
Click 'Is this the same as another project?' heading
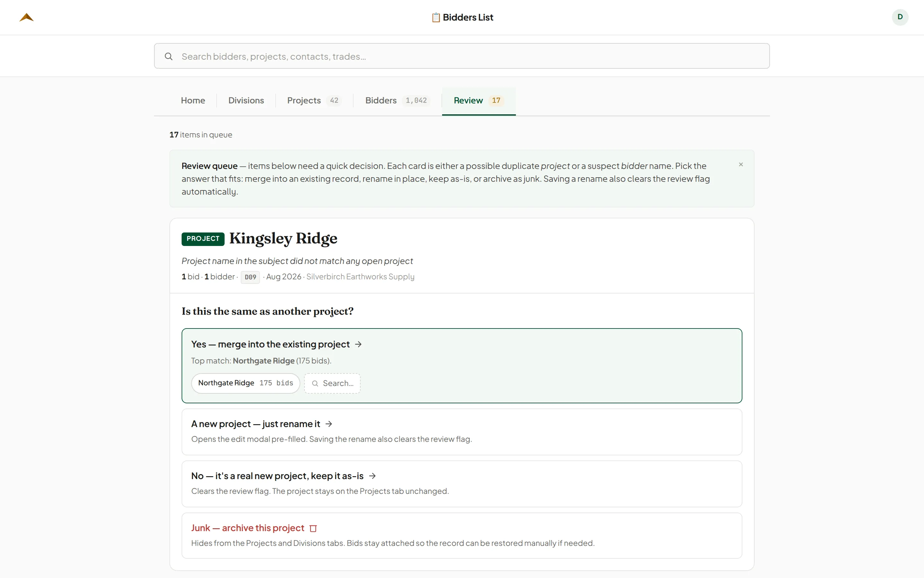267,311
